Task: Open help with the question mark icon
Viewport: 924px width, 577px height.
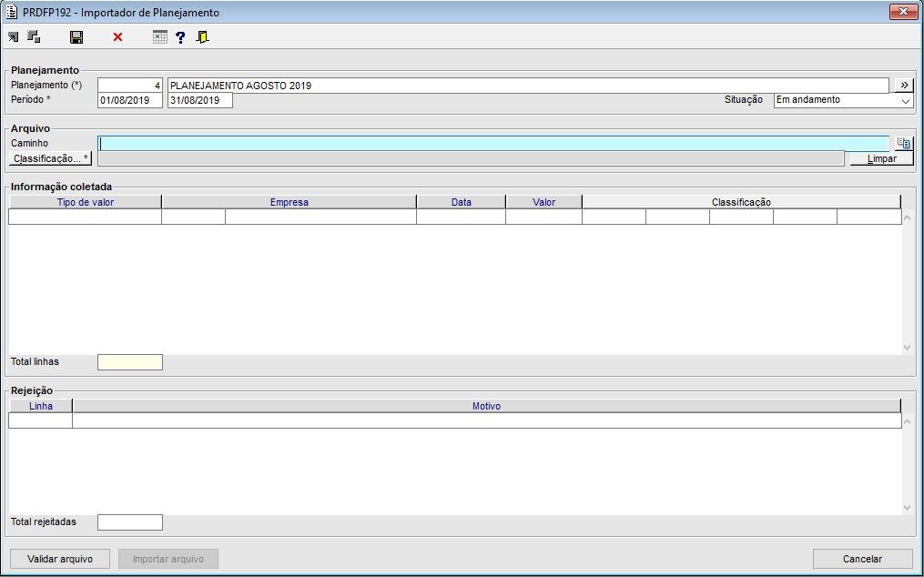Action: tap(180, 37)
